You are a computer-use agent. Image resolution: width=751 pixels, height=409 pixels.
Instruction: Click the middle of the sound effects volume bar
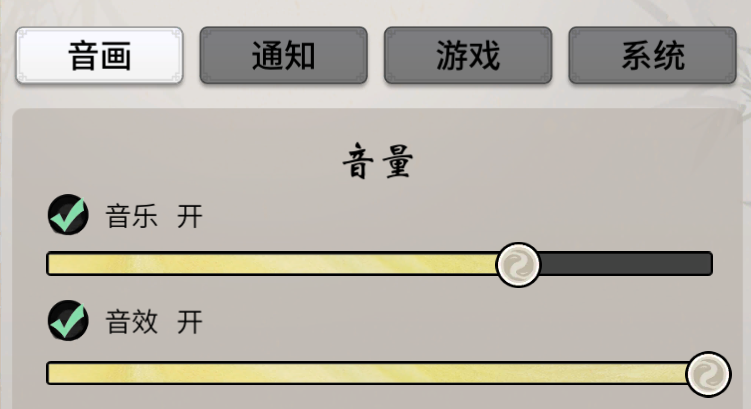[379, 373]
